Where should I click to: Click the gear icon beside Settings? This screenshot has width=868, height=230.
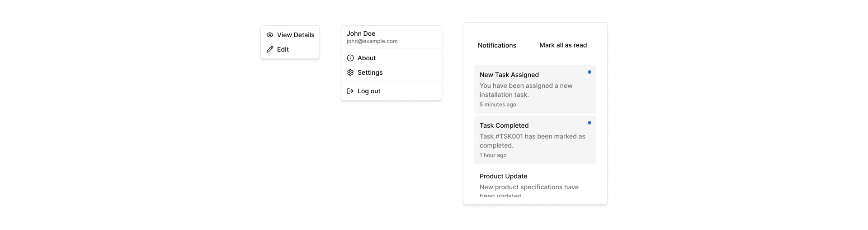click(350, 72)
